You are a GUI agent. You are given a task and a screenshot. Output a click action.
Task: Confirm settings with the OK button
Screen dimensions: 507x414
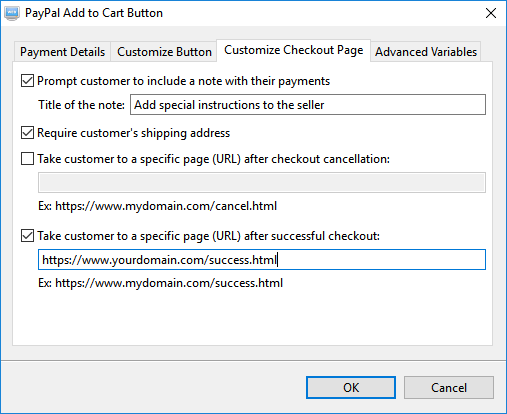tap(351, 388)
